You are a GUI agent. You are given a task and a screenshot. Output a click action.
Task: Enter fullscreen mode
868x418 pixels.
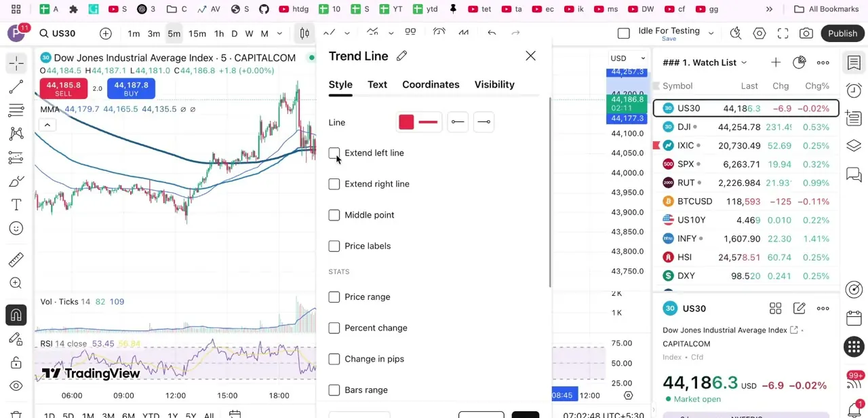click(783, 33)
